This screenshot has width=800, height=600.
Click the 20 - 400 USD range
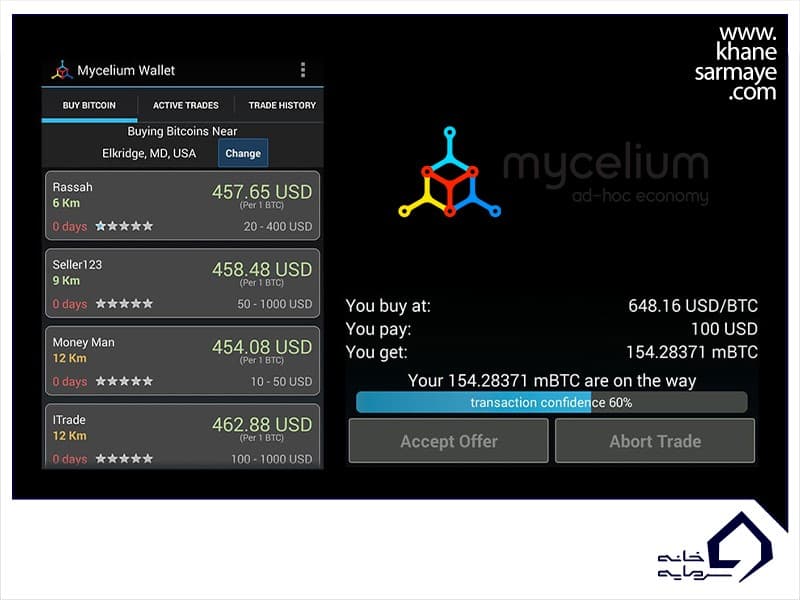click(278, 227)
